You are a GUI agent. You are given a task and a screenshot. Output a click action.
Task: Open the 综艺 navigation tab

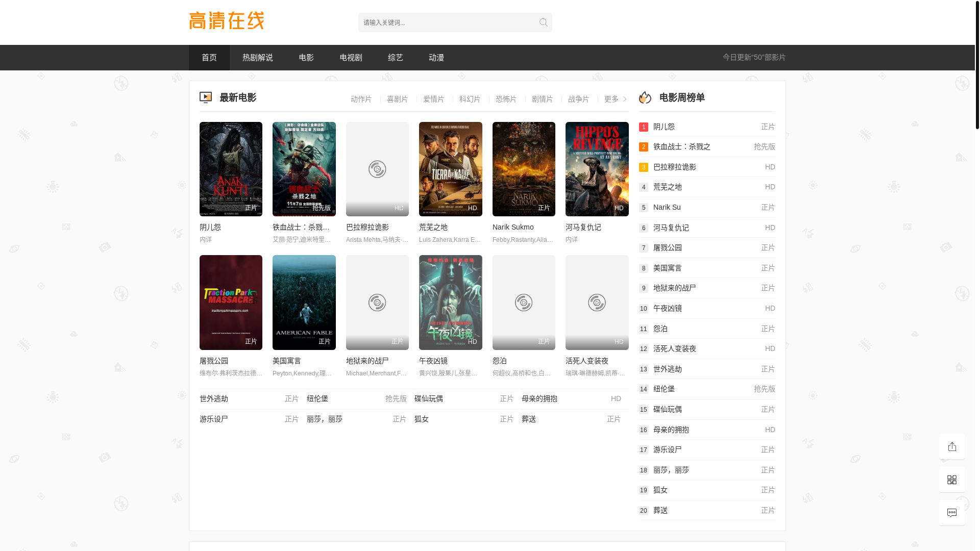point(396,58)
